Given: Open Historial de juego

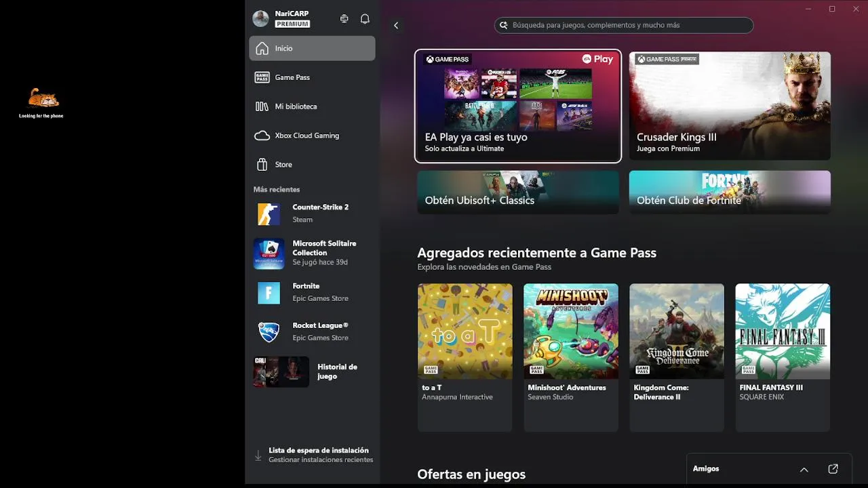Looking at the screenshot, I should click(312, 371).
